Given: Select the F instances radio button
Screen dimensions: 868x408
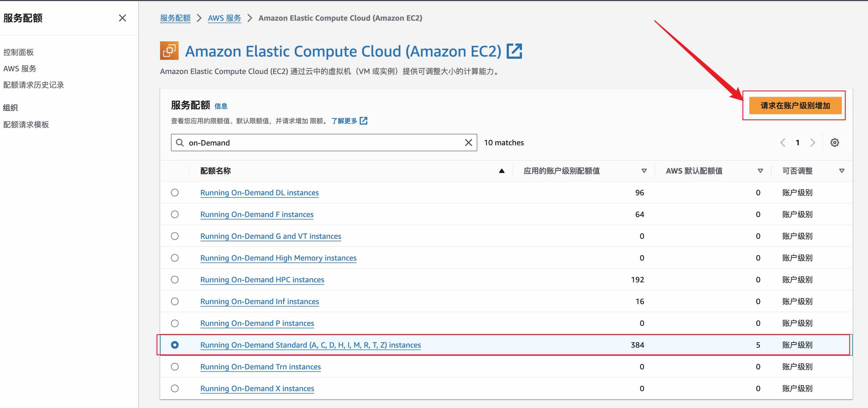Looking at the screenshot, I should pos(175,214).
